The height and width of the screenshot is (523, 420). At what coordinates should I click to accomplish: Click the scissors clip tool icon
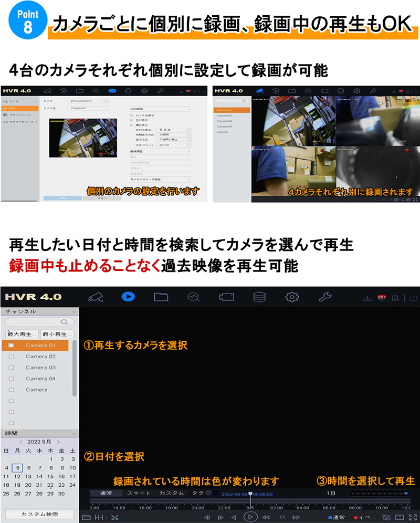[x=115, y=517]
